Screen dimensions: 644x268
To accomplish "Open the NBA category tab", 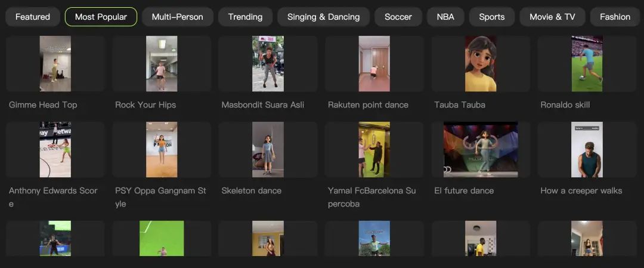I will [x=445, y=17].
